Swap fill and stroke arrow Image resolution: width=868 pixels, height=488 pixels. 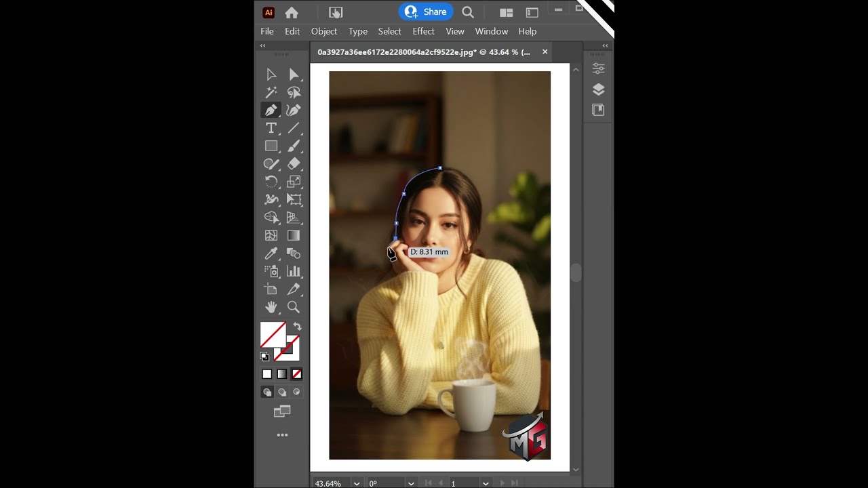[x=297, y=327]
